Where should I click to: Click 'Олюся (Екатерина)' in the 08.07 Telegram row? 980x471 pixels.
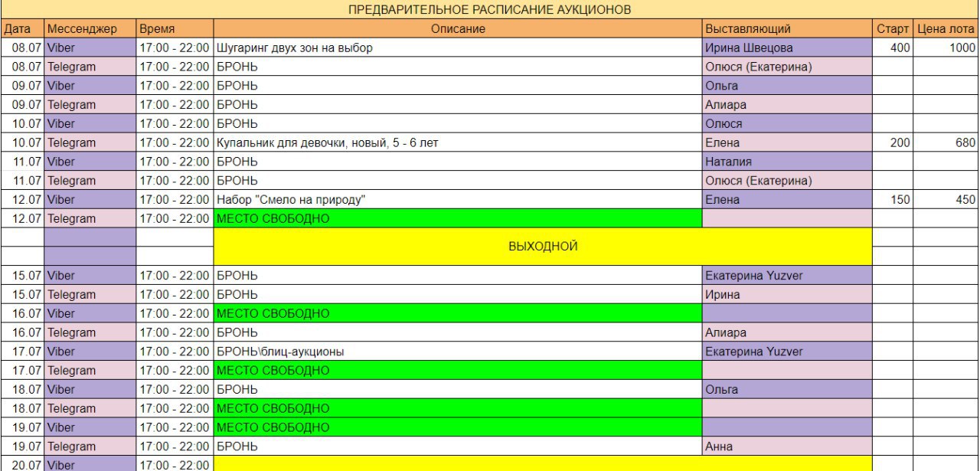(x=787, y=67)
